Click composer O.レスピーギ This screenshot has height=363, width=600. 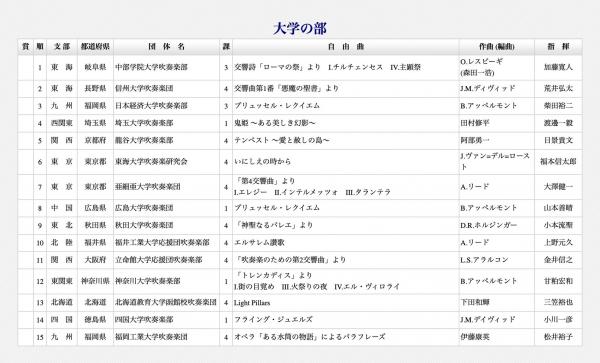pos(482,62)
